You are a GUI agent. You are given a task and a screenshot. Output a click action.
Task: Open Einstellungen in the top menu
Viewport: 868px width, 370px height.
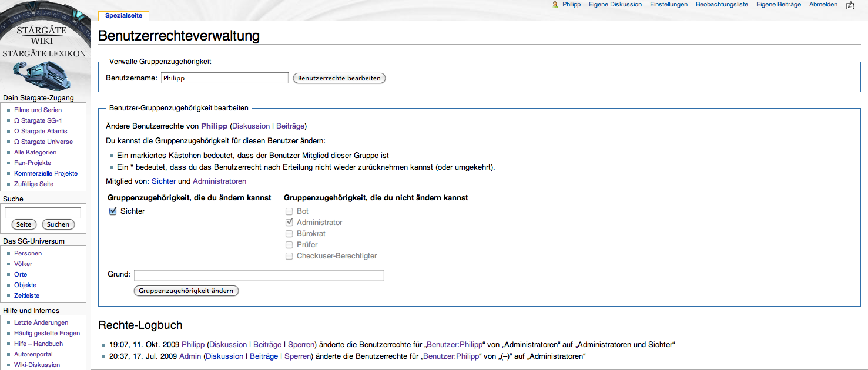pyautogui.click(x=669, y=5)
